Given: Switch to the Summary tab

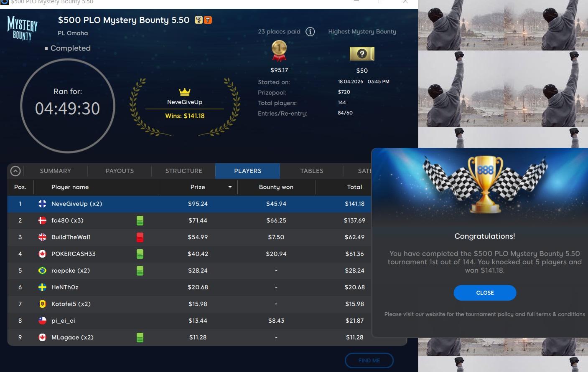Looking at the screenshot, I should click(55, 171).
